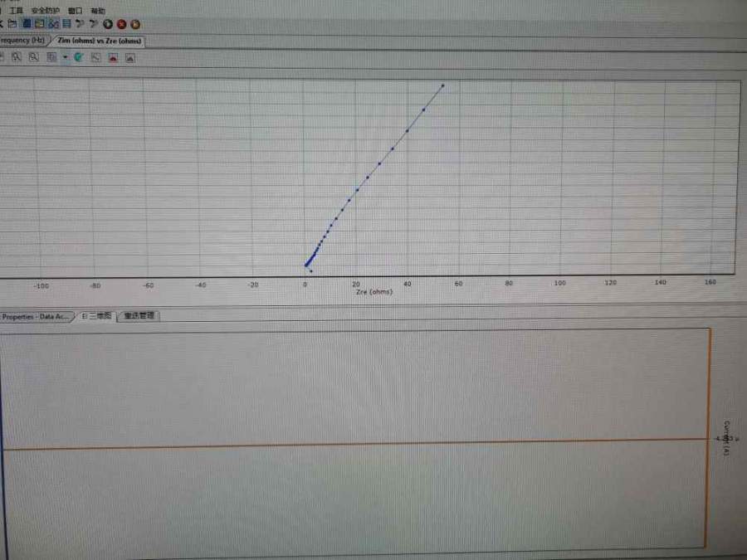Select the Zim (ohms) vs Zre (ohms) tab
747x560 pixels.
pyautogui.click(x=99, y=41)
